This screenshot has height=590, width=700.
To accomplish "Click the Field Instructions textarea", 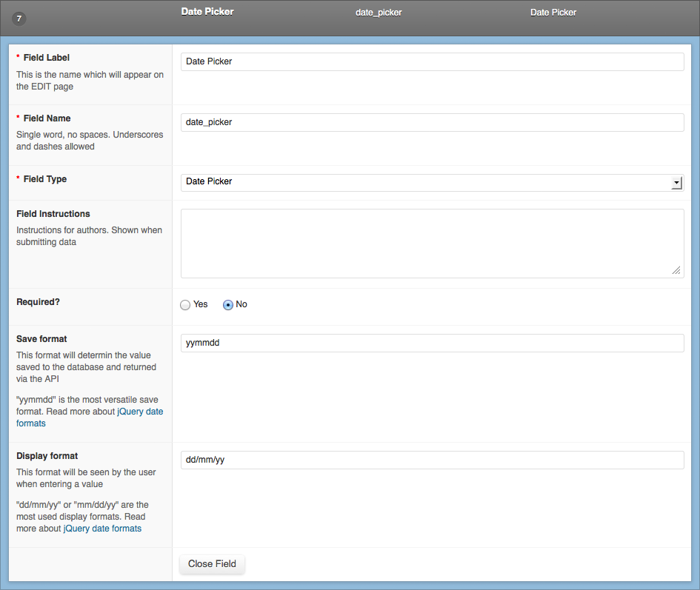I will tap(432, 244).
